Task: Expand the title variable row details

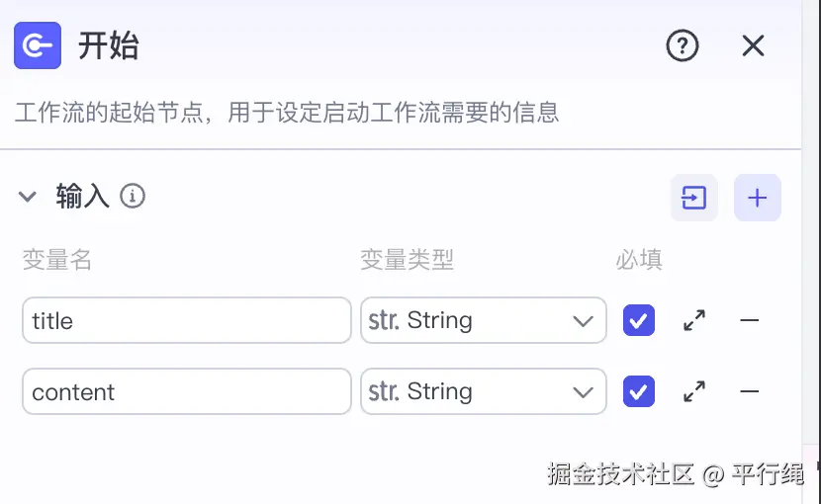Action: pyautogui.click(x=694, y=320)
